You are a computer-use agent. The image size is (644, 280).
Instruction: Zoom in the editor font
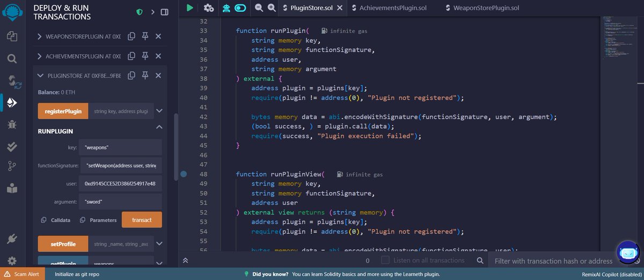coord(272,8)
